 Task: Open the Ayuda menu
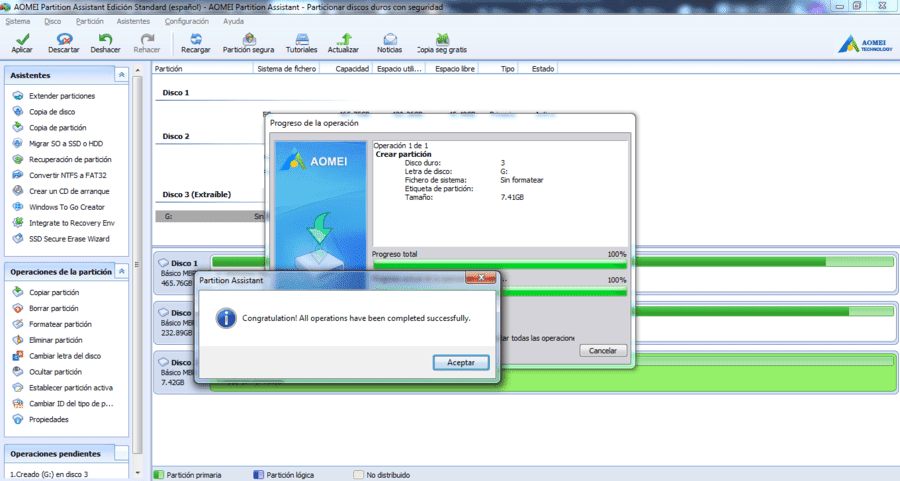tap(233, 21)
